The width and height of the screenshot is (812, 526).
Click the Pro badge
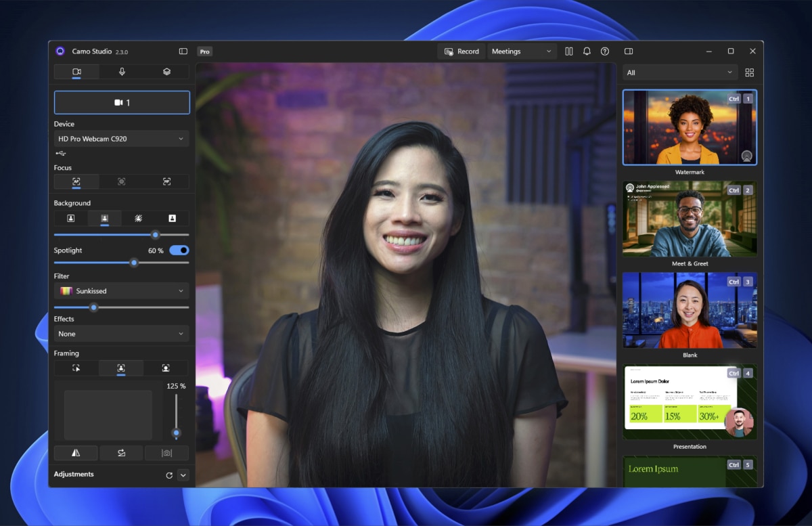[204, 51]
